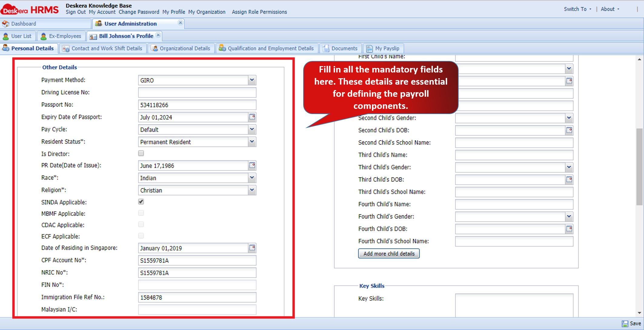This screenshot has width=644, height=330.
Task: Open calendar picker for PR Date of Issue
Action: pyautogui.click(x=252, y=165)
